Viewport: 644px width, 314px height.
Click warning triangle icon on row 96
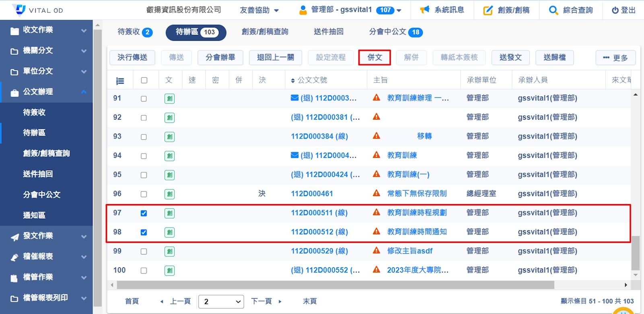pos(377,194)
